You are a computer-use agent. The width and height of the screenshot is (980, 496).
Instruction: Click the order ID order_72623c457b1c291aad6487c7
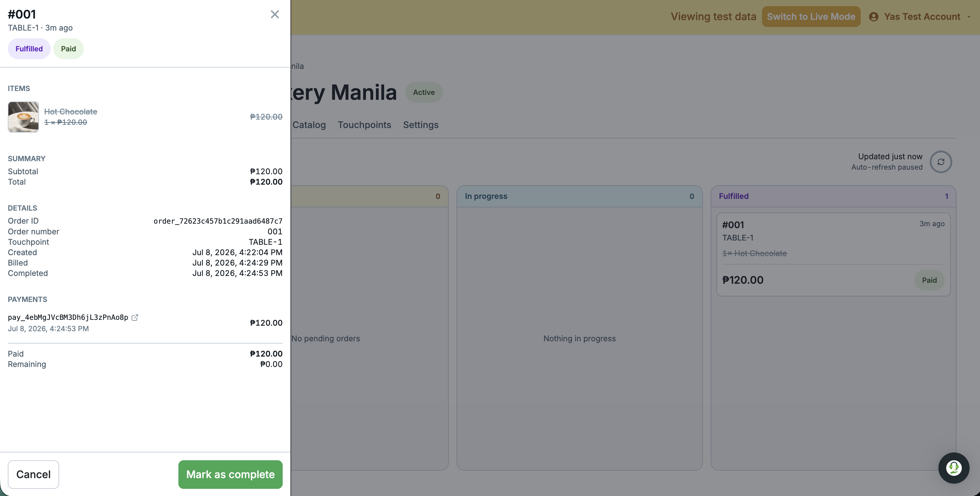tap(218, 221)
